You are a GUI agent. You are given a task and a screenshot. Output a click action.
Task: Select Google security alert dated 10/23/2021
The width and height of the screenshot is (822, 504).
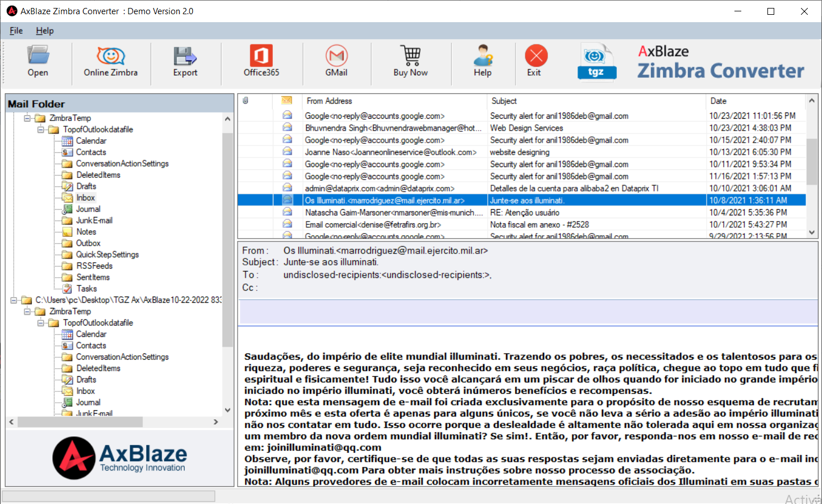pos(521,116)
